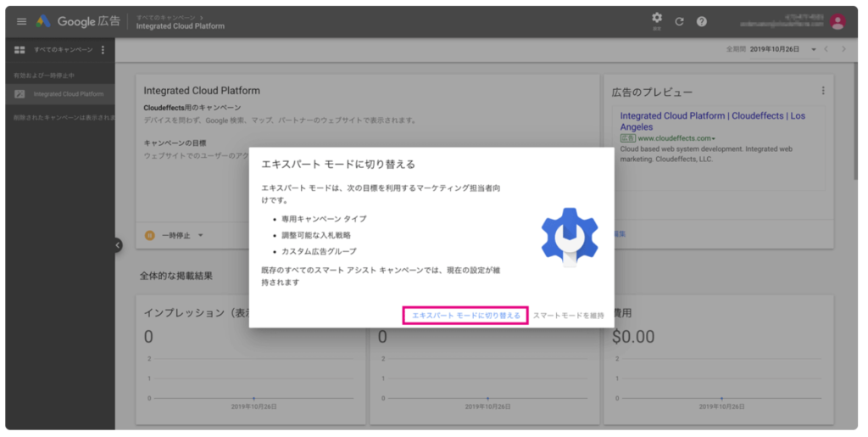Screen dimensions: 868x437
Task: Click the インプレッション chart data point
Action: [253, 398]
